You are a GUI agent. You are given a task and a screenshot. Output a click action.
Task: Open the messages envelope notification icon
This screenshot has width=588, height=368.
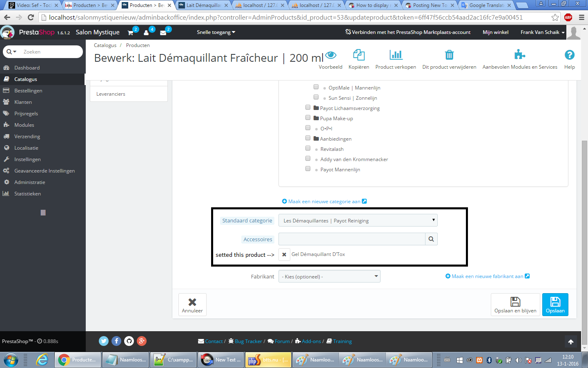163,32
